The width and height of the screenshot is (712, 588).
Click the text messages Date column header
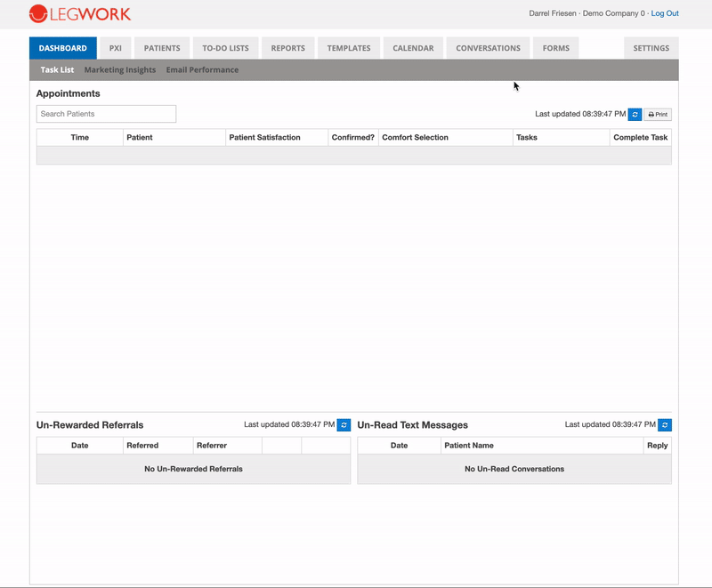tap(399, 446)
